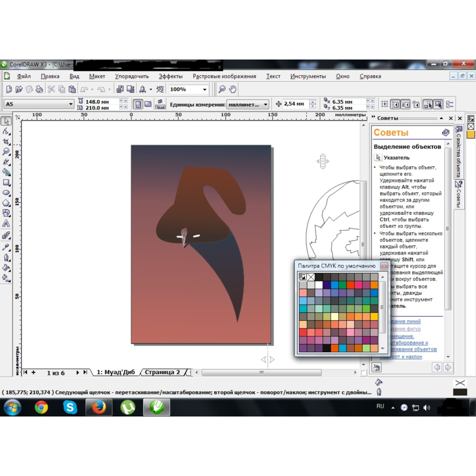Viewport: 476px width, 476px height.
Task: Select the Zoom tool in the toolbox
Action: (x=7, y=152)
